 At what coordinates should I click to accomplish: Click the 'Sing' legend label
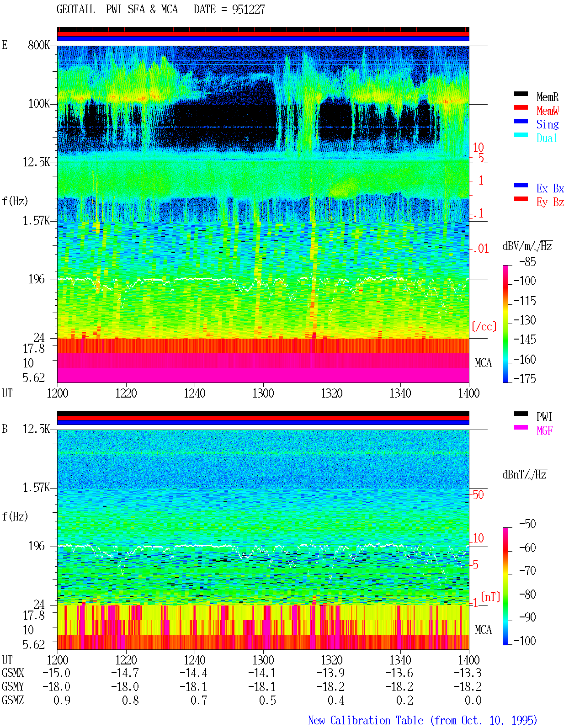tap(548, 124)
